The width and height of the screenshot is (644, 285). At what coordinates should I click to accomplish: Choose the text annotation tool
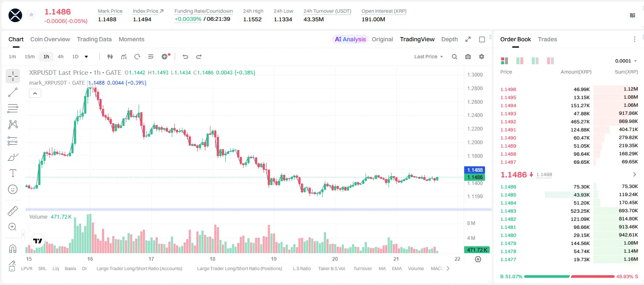[13, 173]
